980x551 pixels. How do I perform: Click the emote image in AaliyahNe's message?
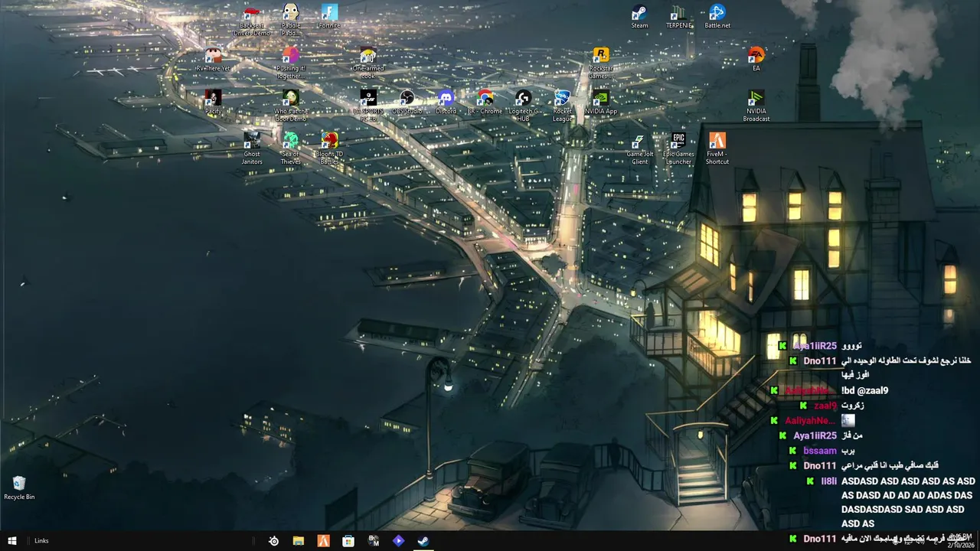848,421
